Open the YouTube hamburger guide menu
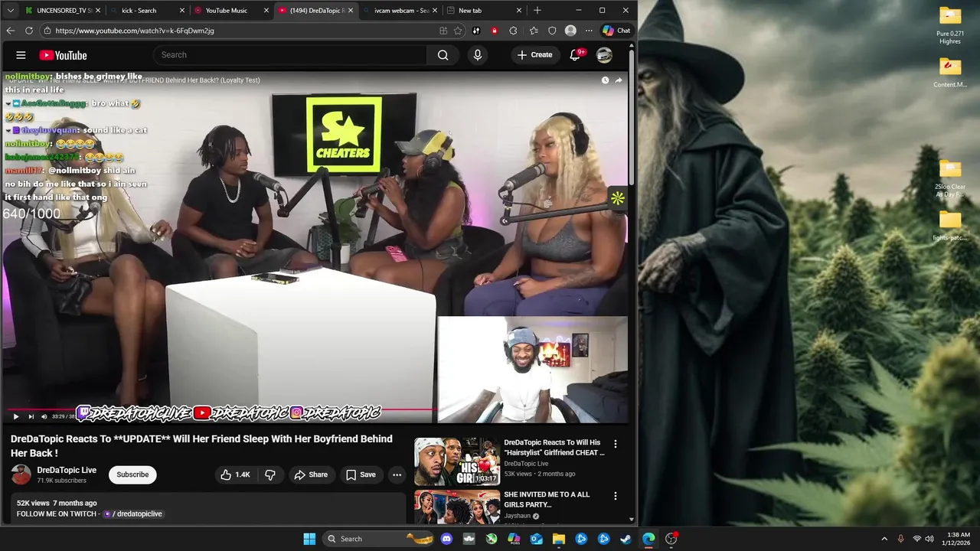980x551 pixels. pyautogui.click(x=21, y=55)
